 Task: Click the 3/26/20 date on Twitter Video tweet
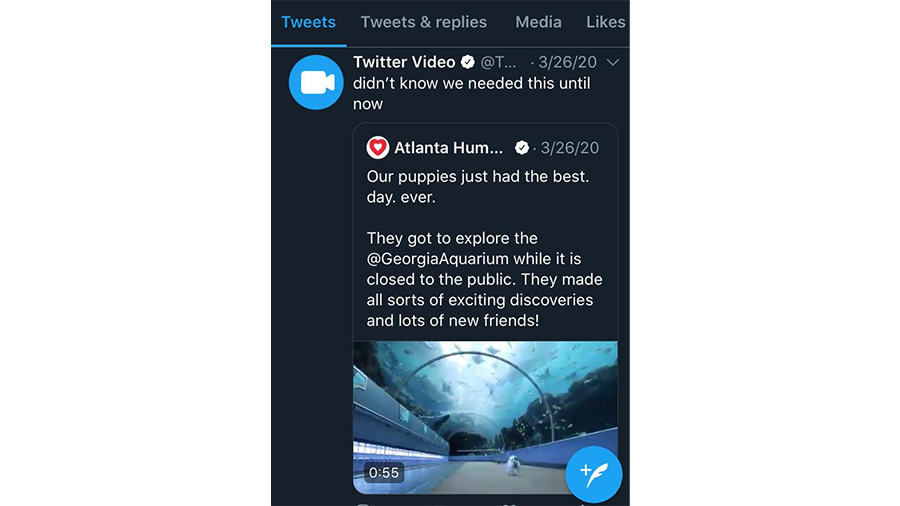click(567, 62)
